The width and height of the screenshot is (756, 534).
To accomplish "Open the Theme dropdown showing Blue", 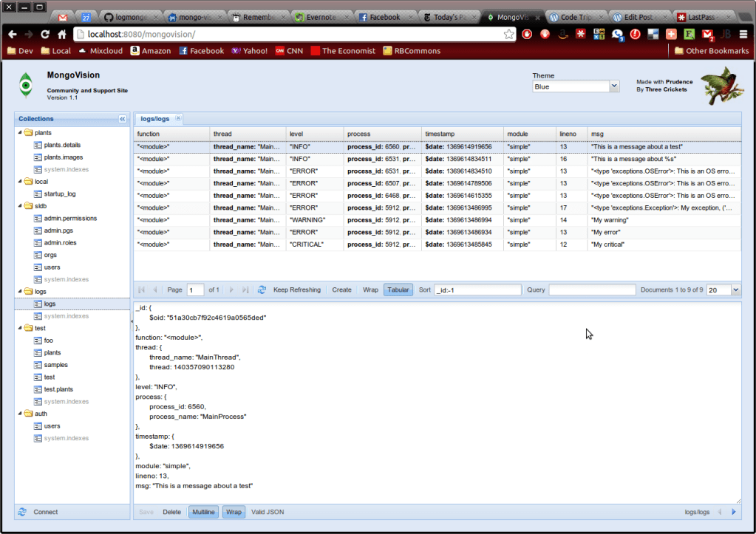I will (576, 86).
